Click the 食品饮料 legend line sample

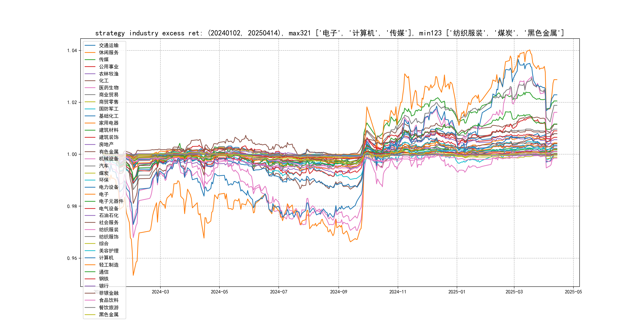pyautogui.click(x=90, y=300)
